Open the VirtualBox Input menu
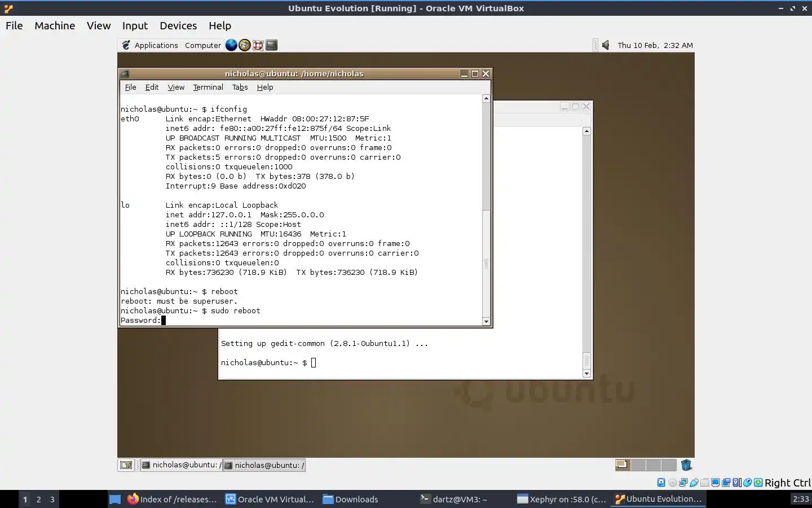This screenshot has height=508, width=812. (x=135, y=25)
